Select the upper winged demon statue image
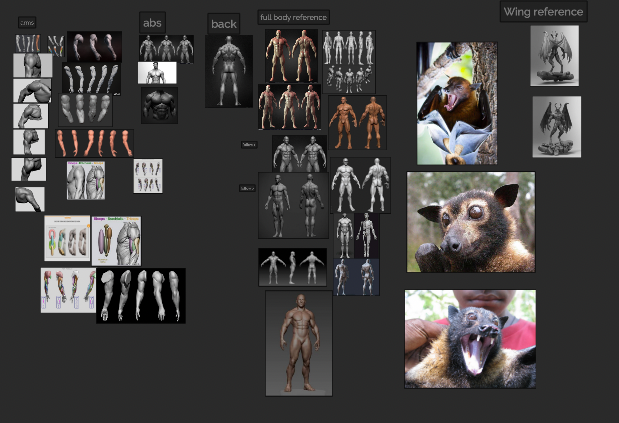Screen dimensions: 619x423 tap(555, 56)
